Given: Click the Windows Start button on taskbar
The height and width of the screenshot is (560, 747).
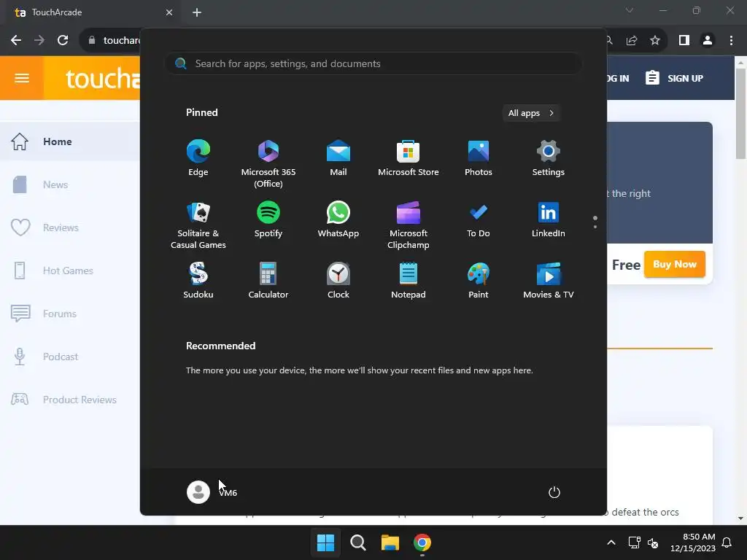Looking at the screenshot, I should [325, 542].
